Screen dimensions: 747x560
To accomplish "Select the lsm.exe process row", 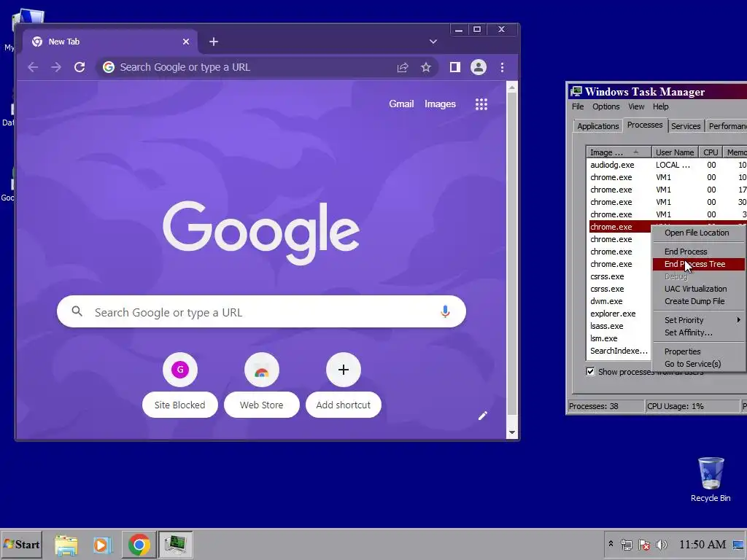I will pos(619,338).
